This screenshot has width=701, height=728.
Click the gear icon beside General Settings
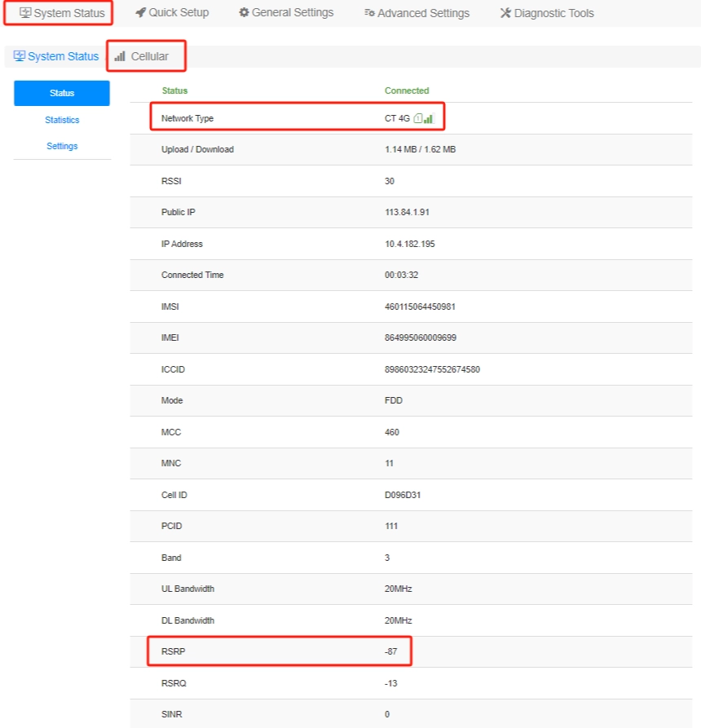pyautogui.click(x=244, y=12)
